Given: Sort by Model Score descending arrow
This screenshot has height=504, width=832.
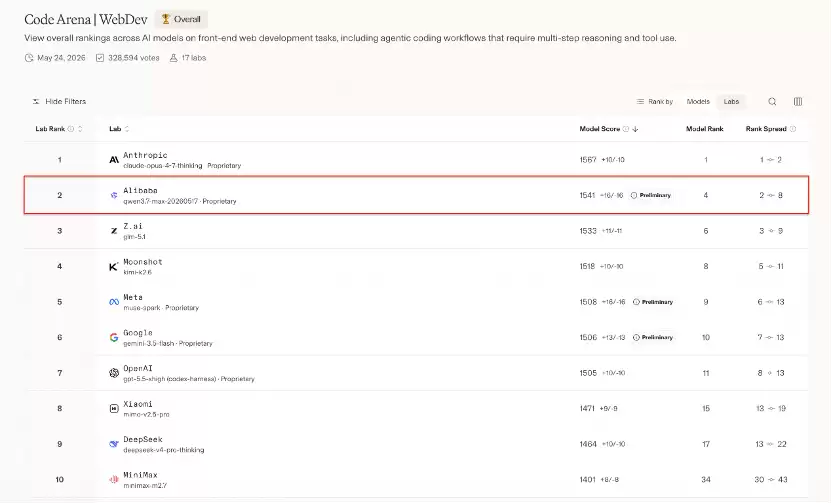Looking at the screenshot, I should (x=635, y=129).
